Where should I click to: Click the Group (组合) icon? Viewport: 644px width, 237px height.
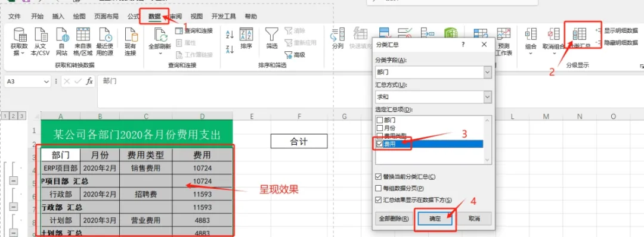531,35
